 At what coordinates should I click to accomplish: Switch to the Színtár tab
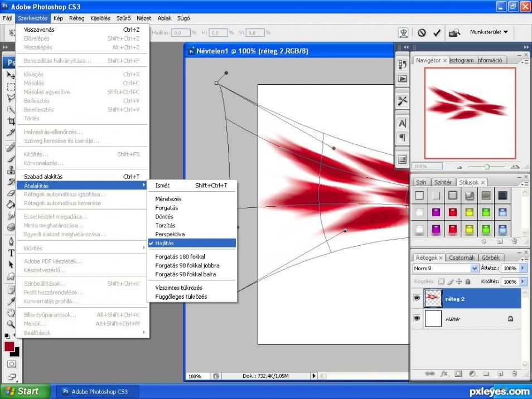pyautogui.click(x=443, y=182)
